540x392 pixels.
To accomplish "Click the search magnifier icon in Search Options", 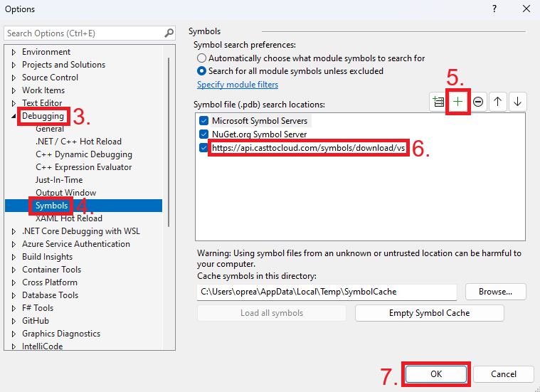I will 169,33.
